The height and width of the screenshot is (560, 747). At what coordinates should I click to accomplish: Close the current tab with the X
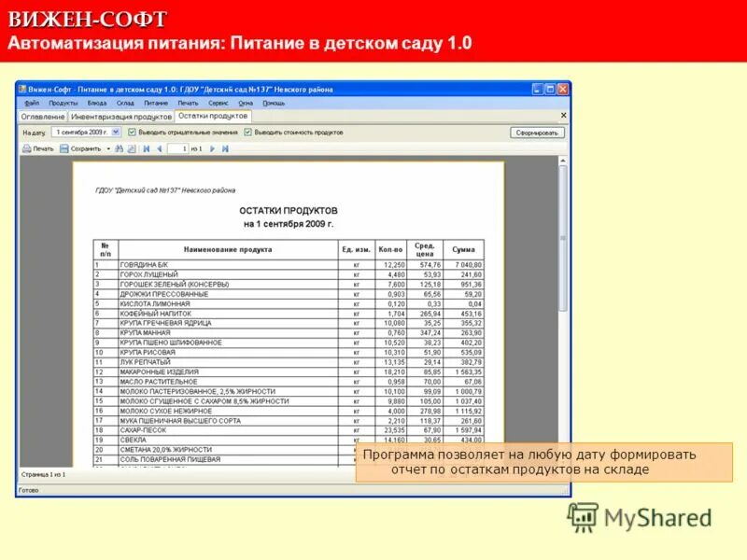coord(564,115)
